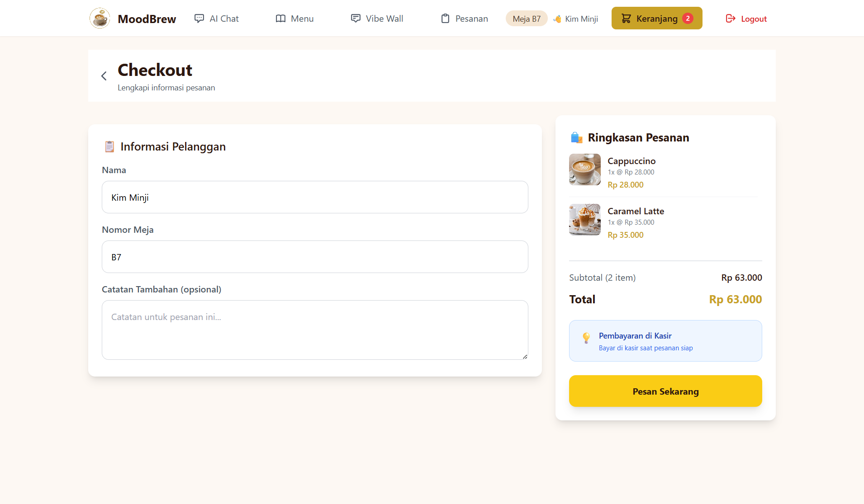
Task: Open the AI Chat section via its speech bubble icon
Action: pyautogui.click(x=199, y=18)
